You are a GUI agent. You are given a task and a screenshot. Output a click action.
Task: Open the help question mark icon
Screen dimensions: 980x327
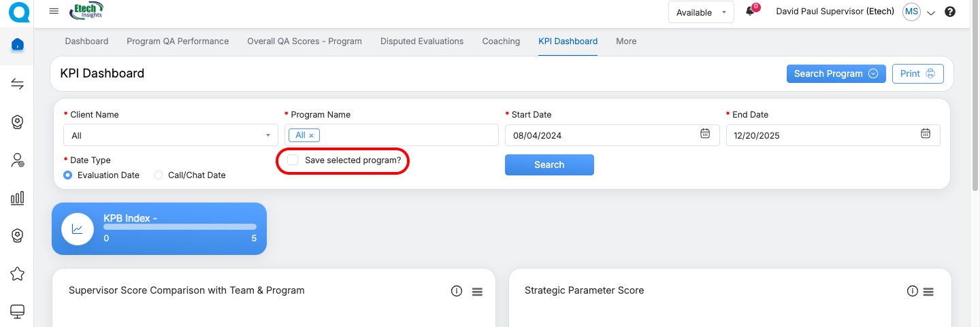[950, 12]
